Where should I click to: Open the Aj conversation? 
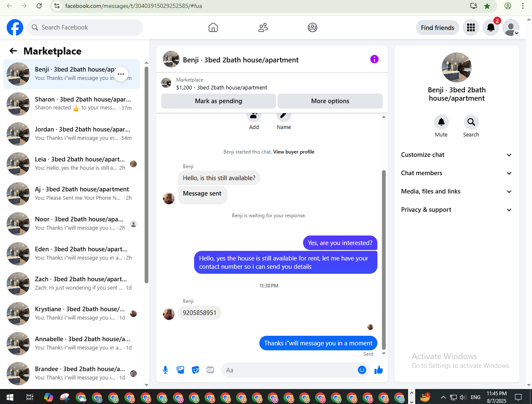tap(72, 194)
